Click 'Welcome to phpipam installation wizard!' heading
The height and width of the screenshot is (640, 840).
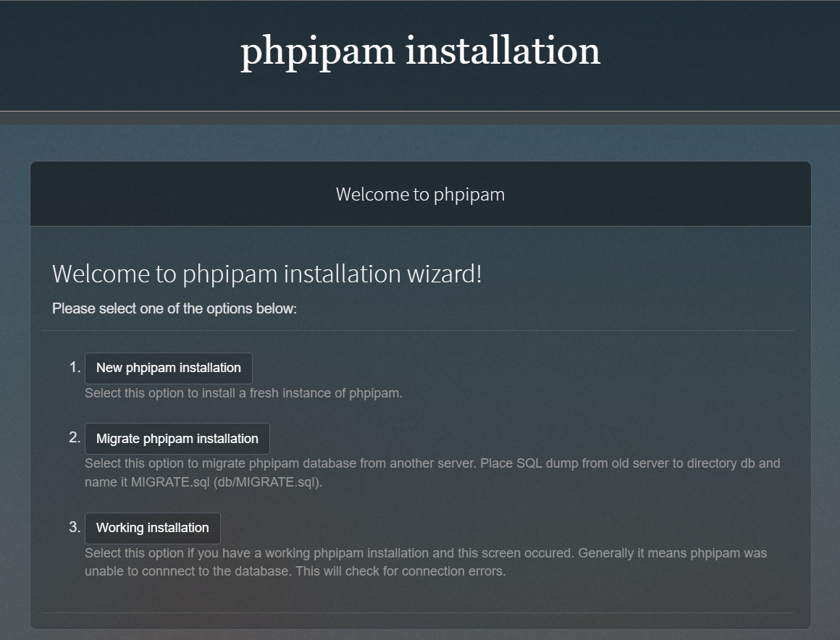pos(266,274)
